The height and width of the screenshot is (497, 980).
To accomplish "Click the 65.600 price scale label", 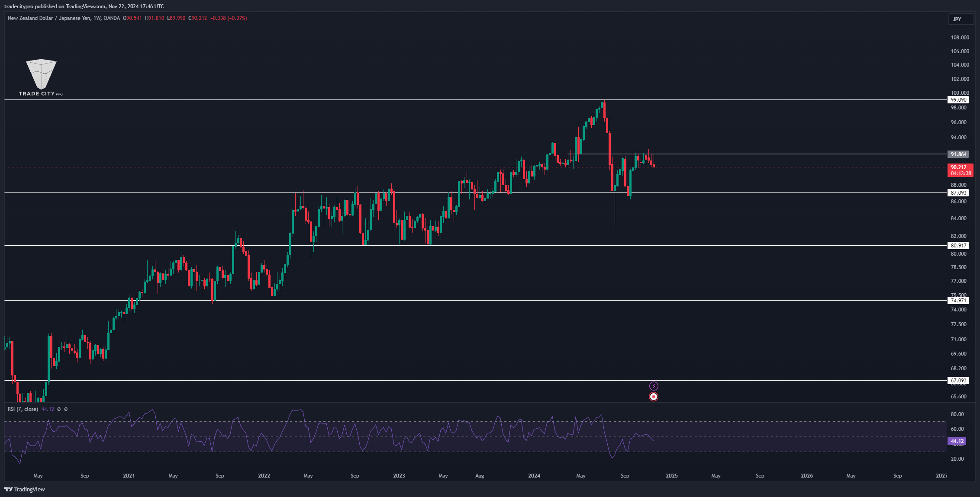I will (x=958, y=397).
